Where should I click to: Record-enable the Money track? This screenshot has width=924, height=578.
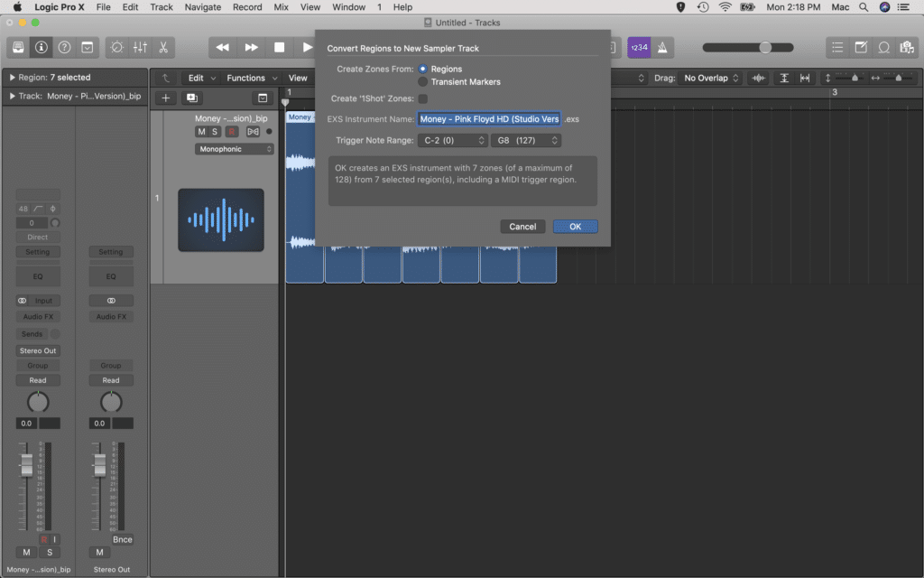[232, 132]
